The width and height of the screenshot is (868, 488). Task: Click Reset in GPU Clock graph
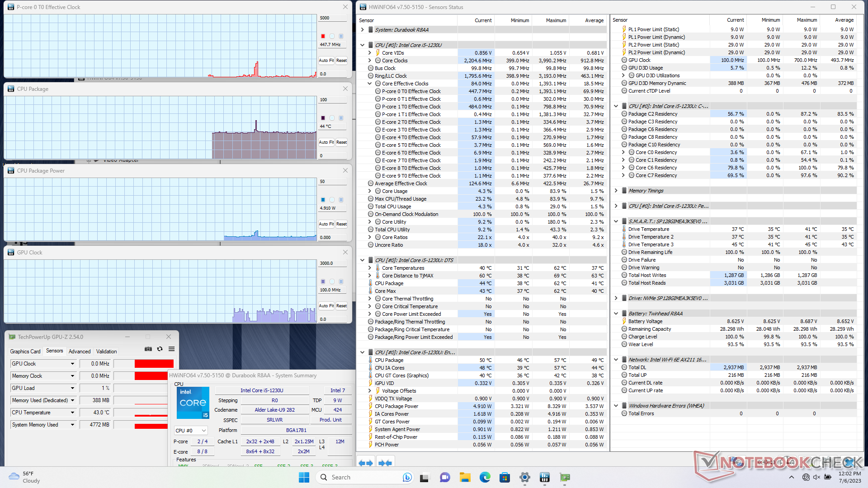341,306
